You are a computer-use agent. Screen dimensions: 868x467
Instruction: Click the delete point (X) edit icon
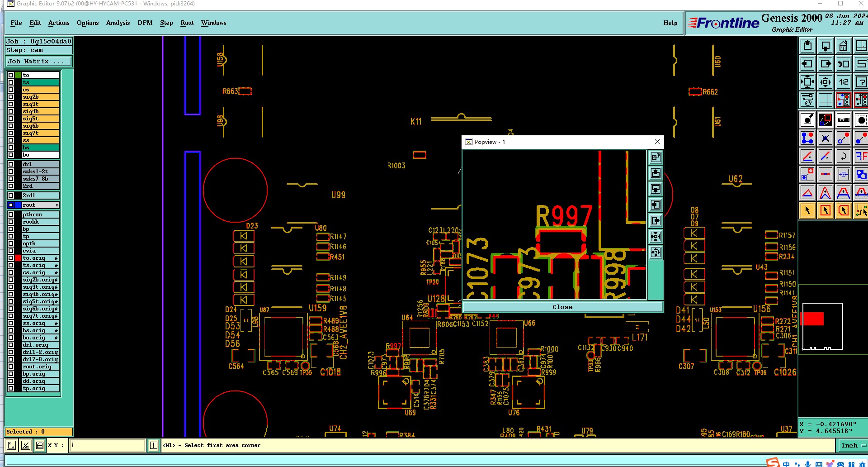pyautogui.click(x=826, y=138)
